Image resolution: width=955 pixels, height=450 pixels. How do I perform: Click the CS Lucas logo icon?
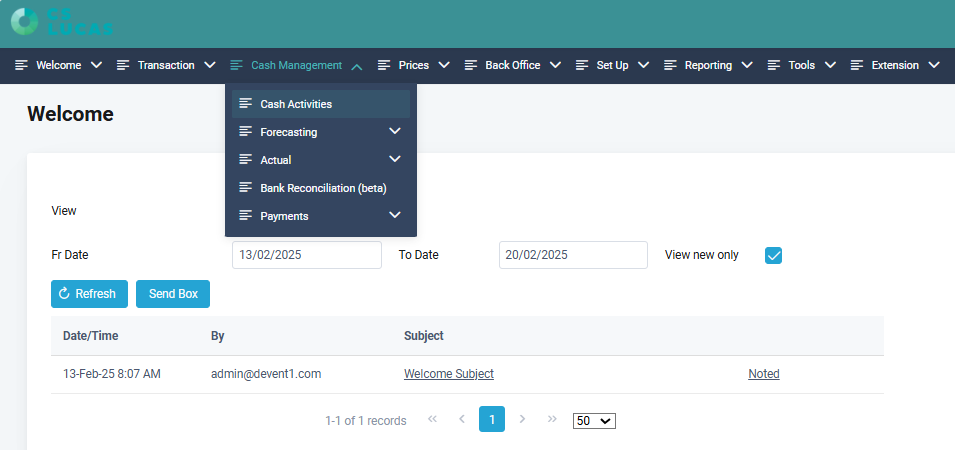[x=24, y=22]
